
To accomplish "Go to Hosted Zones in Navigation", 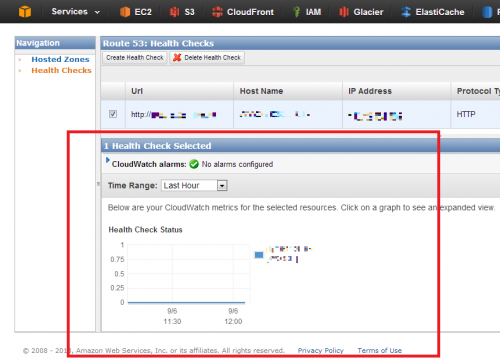I will (60, 59).
